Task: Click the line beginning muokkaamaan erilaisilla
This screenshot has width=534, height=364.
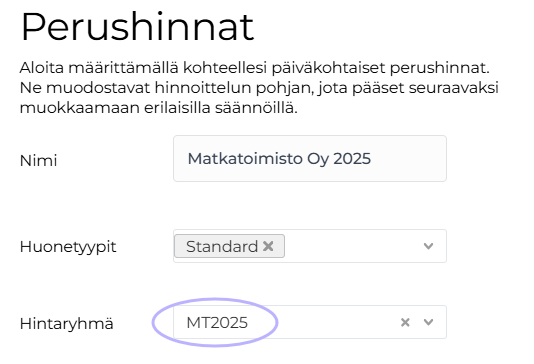Action: click(x=159, y=108)
